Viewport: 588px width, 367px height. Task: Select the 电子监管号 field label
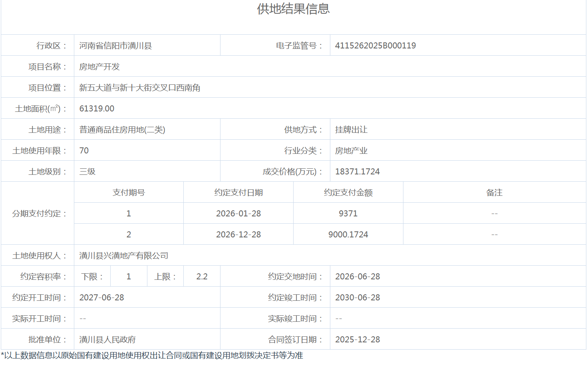pyautogui.click(x=299, y=46)
